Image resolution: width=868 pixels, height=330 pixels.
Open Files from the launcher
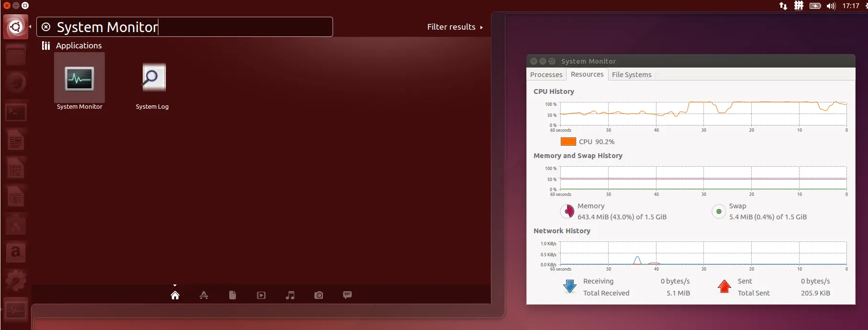click(x=16, y=55)
